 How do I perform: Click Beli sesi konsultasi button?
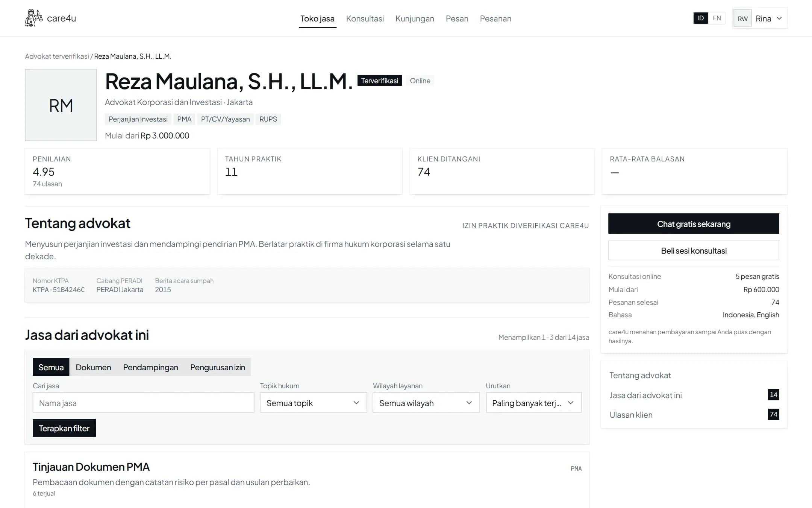694,250
